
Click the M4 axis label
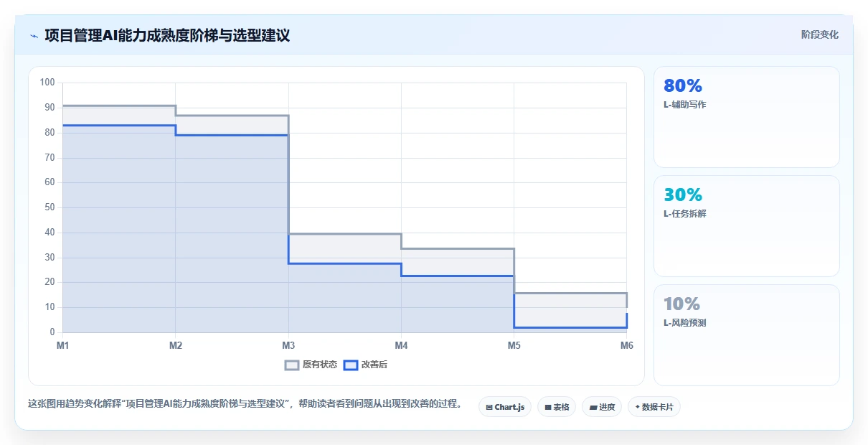tap(401, 345)
